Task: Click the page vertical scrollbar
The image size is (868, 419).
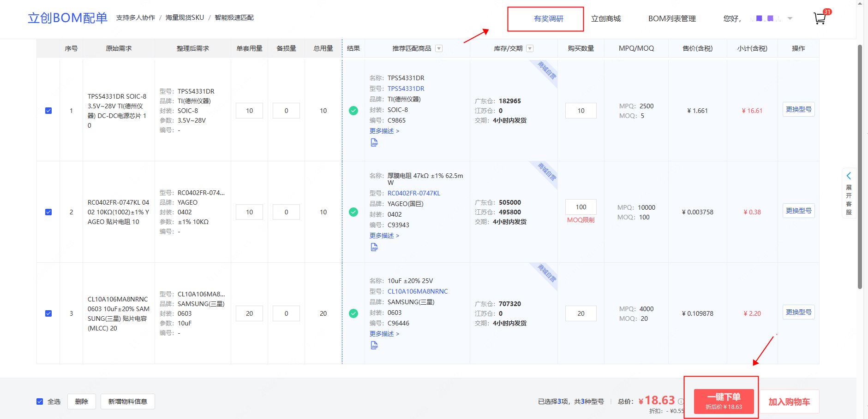Action: pos(860,167)
